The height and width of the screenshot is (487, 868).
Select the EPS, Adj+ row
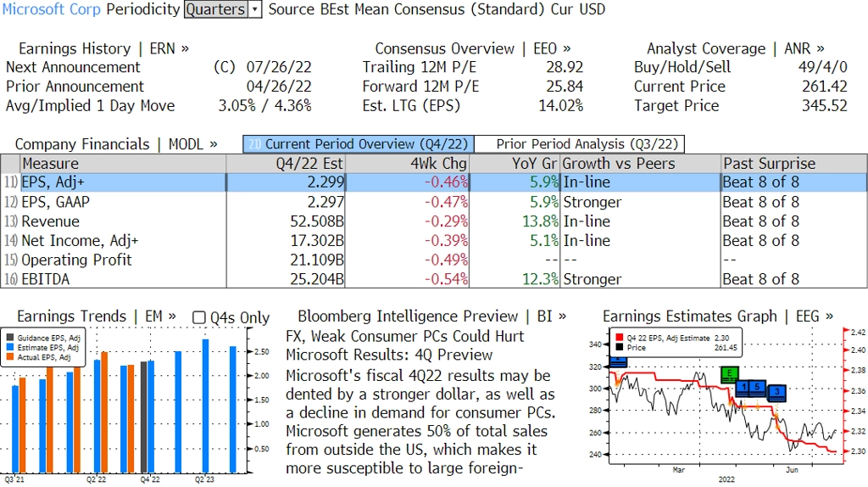[x=433, y=182]
